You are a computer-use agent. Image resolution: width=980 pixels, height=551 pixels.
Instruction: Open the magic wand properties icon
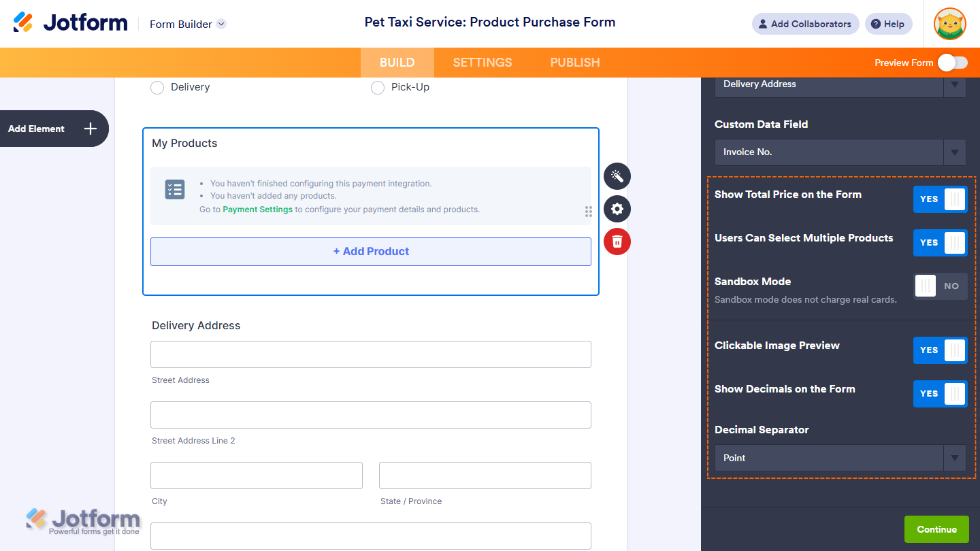[617, 176]
